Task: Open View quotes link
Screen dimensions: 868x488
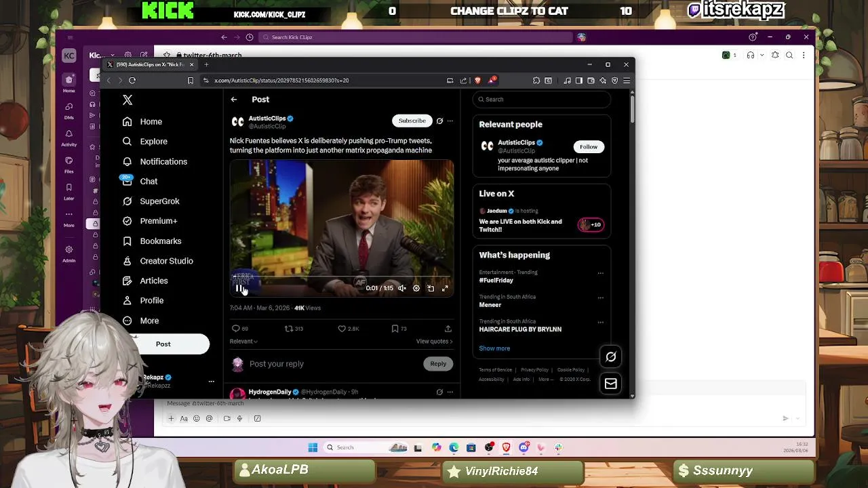Action: (x=434, y=342)
